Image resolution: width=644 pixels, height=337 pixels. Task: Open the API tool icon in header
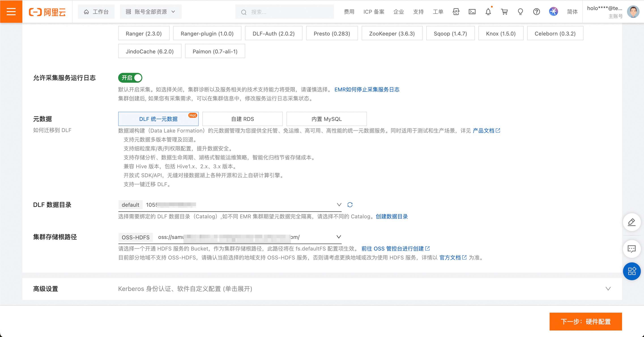[x=456, y=12]
